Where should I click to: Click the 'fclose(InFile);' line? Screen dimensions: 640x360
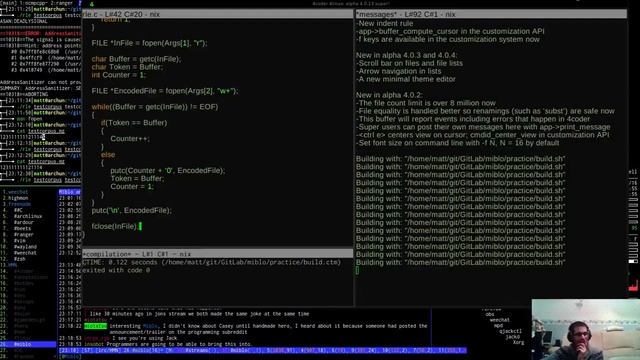pyautogui.click(x=115, y=226)
